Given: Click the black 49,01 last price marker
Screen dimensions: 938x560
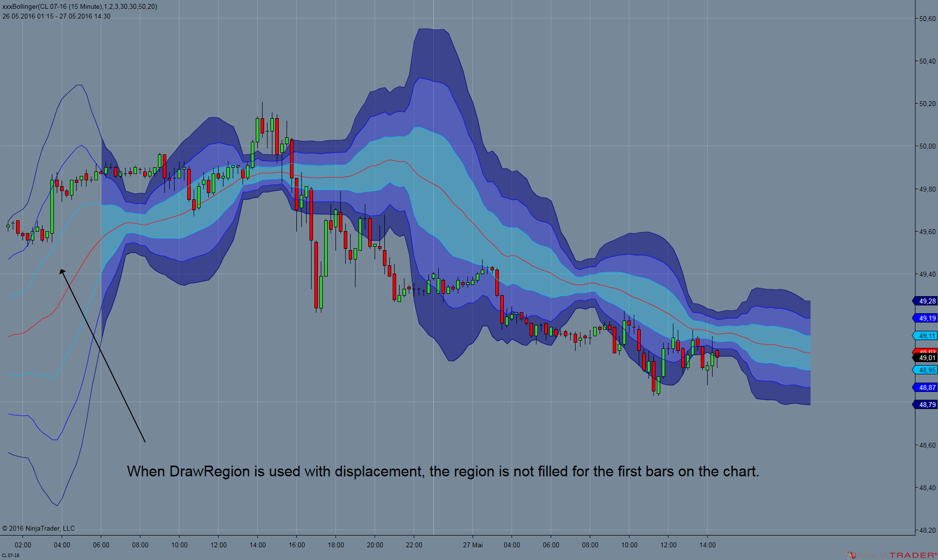Looking at the screenshot, I should (925, 358).
